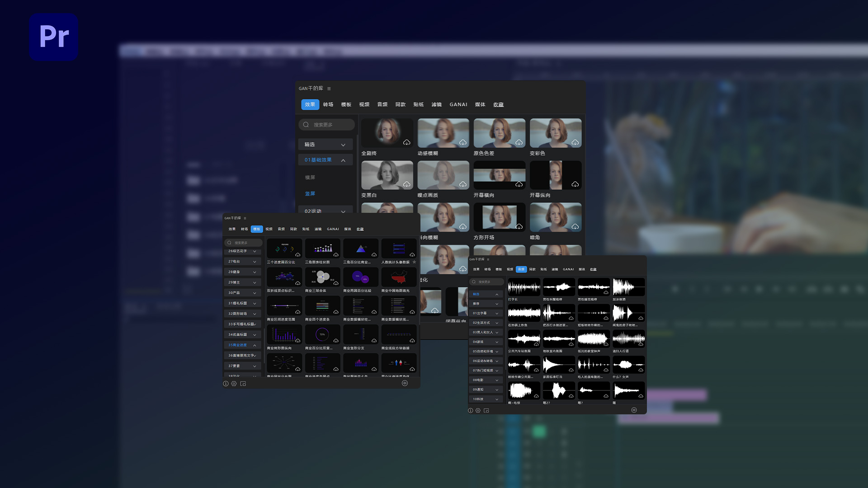Download the 全副终 effect via cloud icon
Screen dimensions: 868x488
tap(406, 142)
